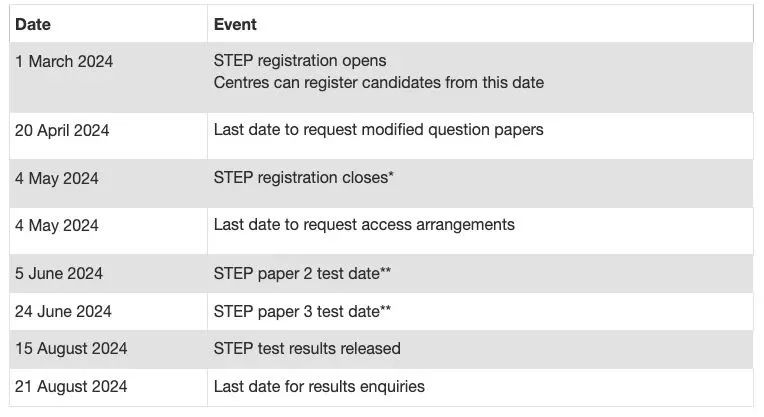This screenshot has width=764, height=417.
Task: Click the STEP paper 3 test date event
Action: (x=302, y=311)
